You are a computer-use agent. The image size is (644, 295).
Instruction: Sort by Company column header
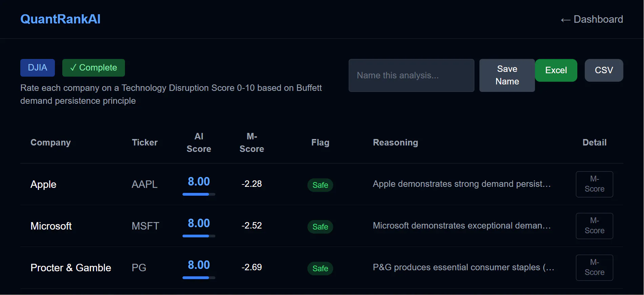coord(51,142)
